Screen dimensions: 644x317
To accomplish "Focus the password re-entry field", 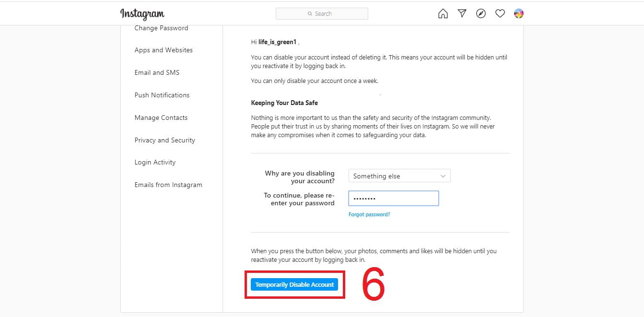I will point(394,199).
